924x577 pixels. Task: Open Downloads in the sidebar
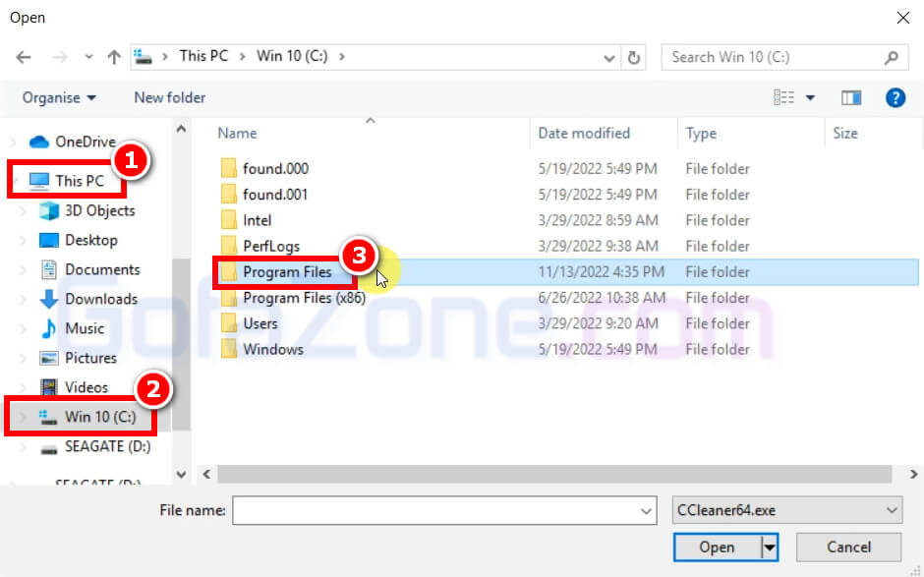(100, 299)
